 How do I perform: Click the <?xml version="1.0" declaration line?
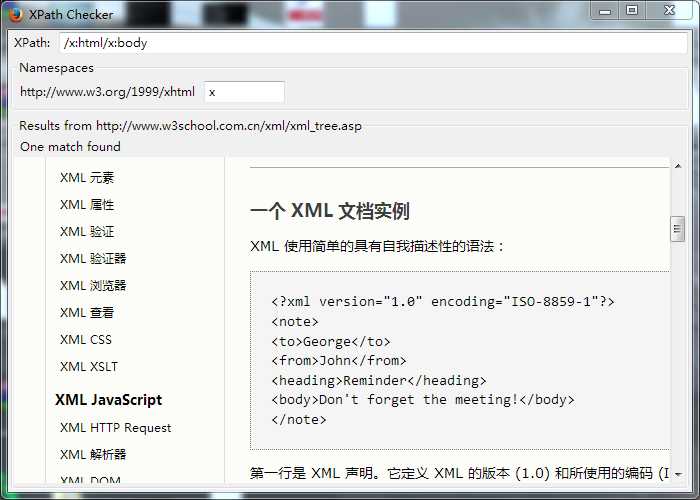(x=443, y=302)
